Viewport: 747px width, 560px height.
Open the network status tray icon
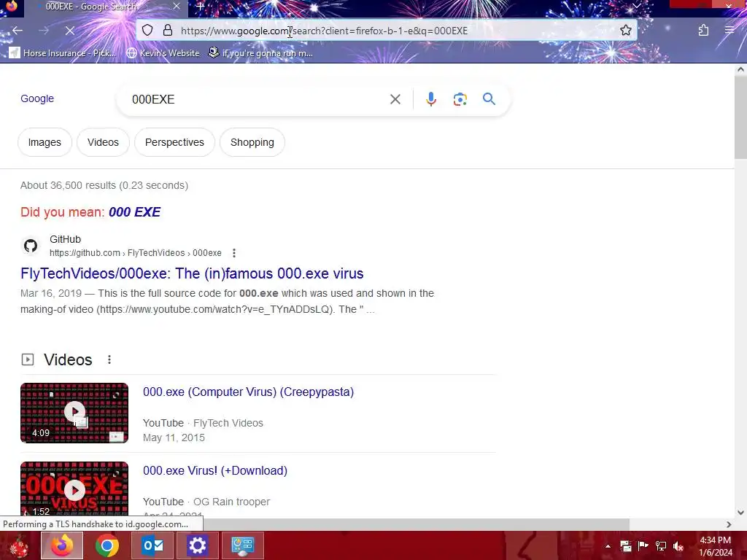(x=661, y=546)
